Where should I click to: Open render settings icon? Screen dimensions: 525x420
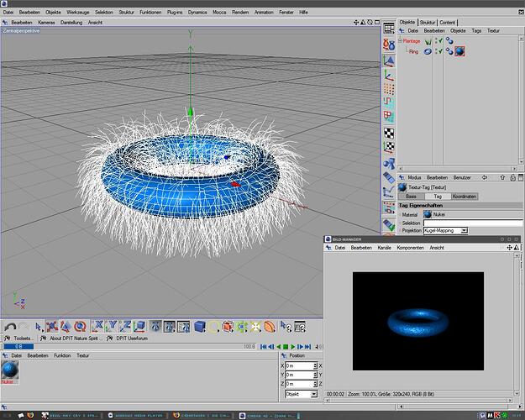click(x=184, y=327)
